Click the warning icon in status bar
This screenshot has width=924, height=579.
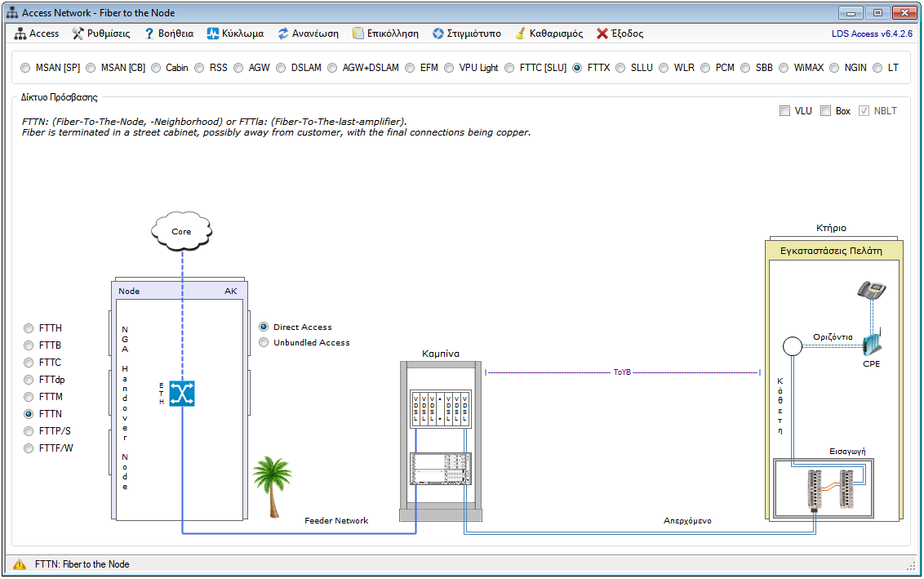tap(20, 564)
